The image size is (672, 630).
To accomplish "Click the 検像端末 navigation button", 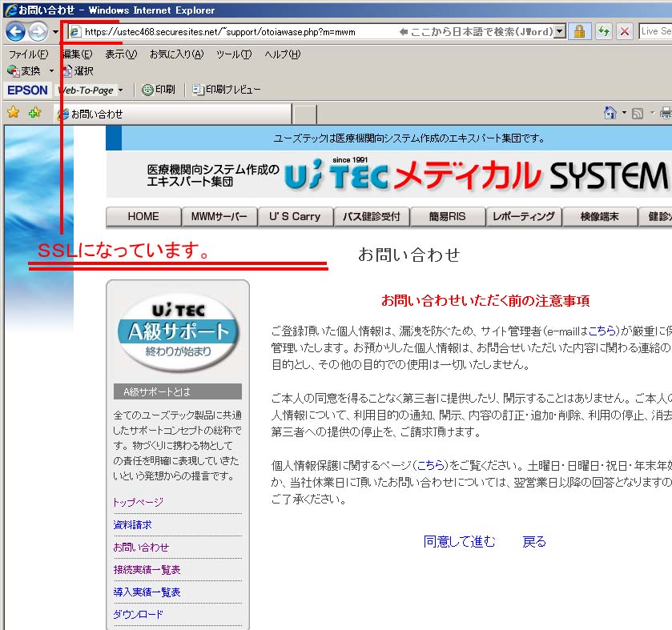I will [600, 217].
